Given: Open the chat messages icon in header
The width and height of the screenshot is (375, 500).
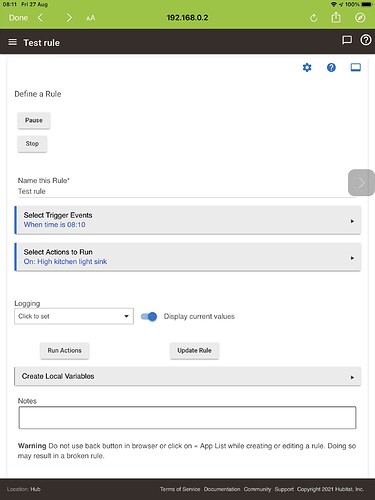Looking at the screenshot, I should (x=347, y=40).
